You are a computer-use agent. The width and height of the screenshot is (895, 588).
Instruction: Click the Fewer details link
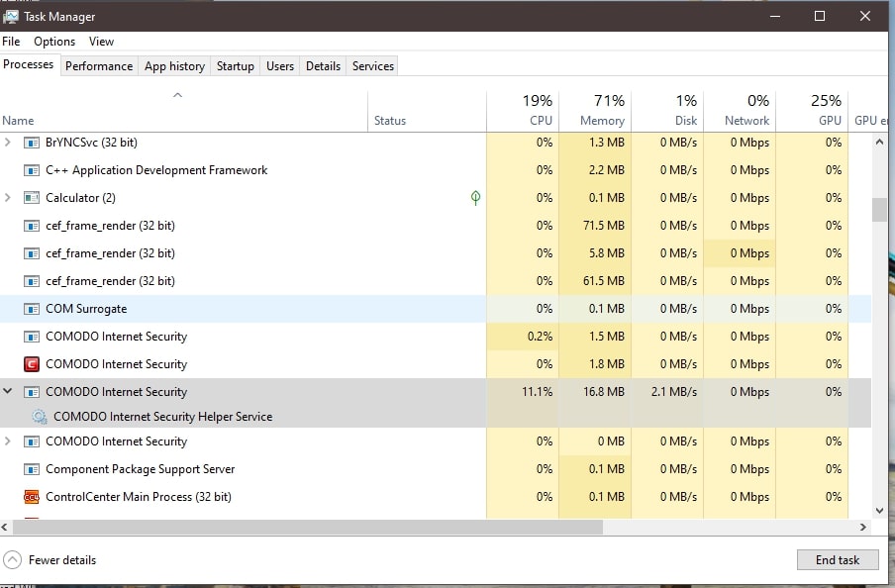[62, 560]
